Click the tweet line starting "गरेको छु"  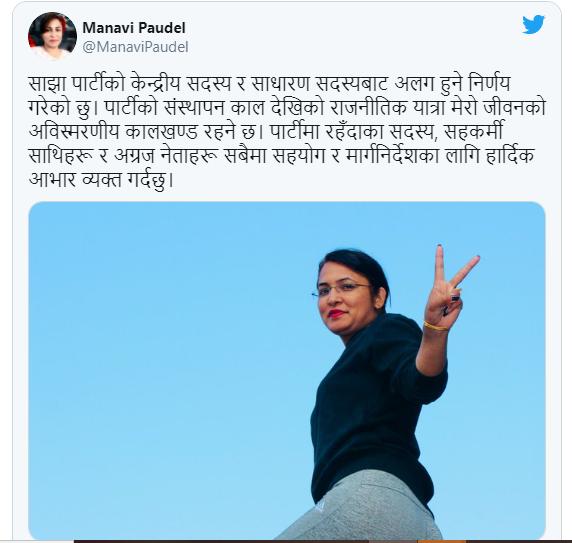click(x=287, y=108)
